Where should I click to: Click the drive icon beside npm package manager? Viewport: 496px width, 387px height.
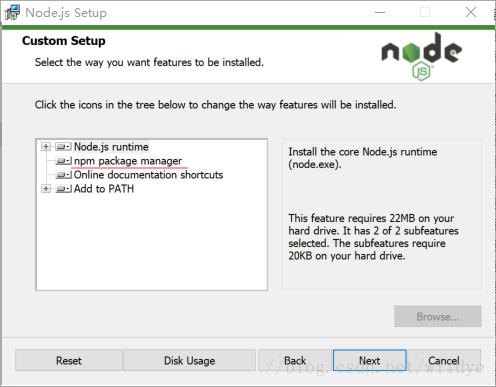[x=63, y=161]
